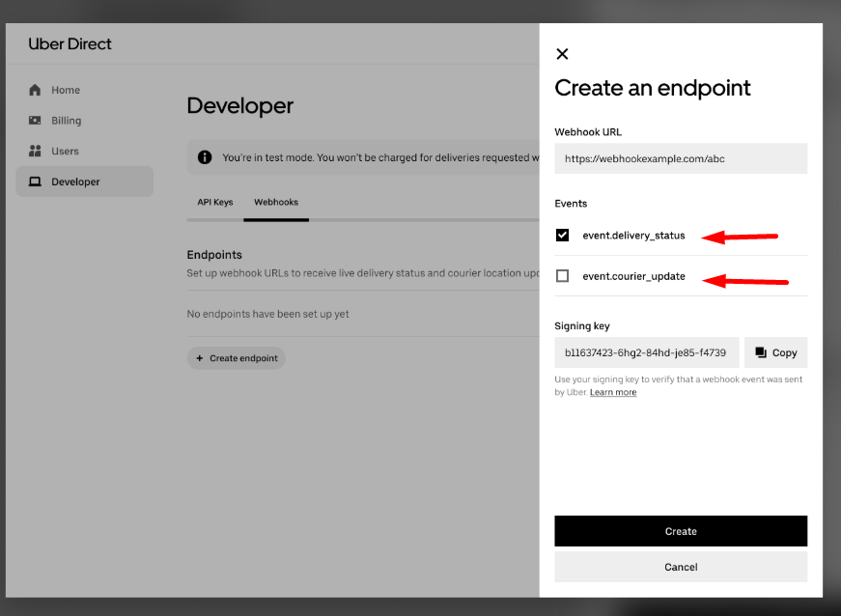Image resolution: width=841 pixels, height=616 pixels.
Task: Click the Signing key label
Action: [x=582, y=326]
